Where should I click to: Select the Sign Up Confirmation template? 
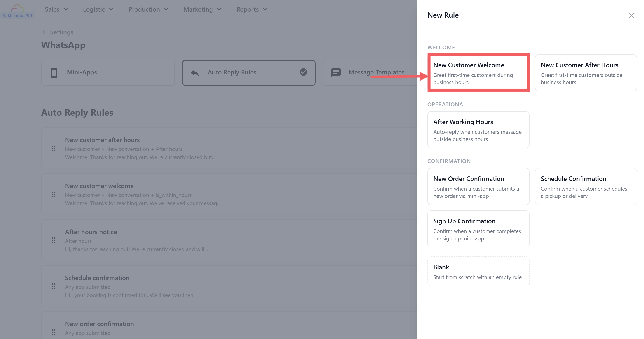point(478,229)
